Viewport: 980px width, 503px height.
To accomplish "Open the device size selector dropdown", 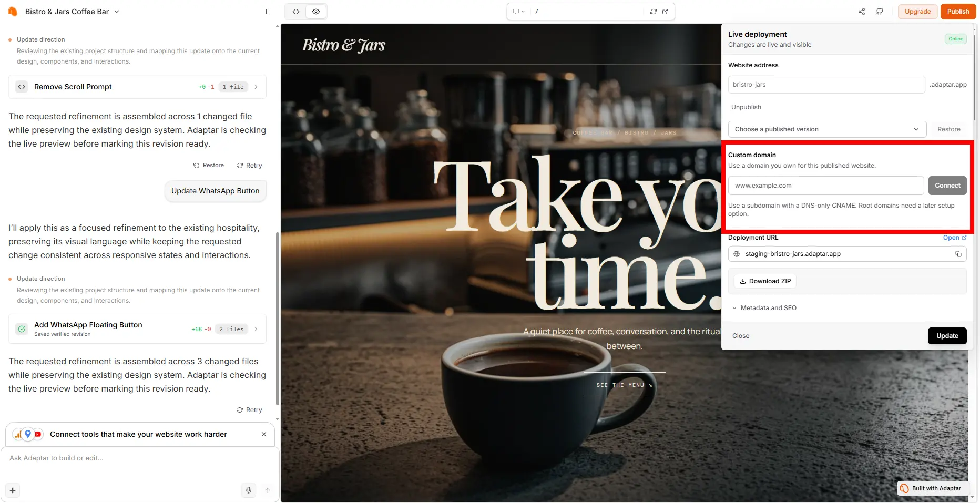I will tap(519, 12).
